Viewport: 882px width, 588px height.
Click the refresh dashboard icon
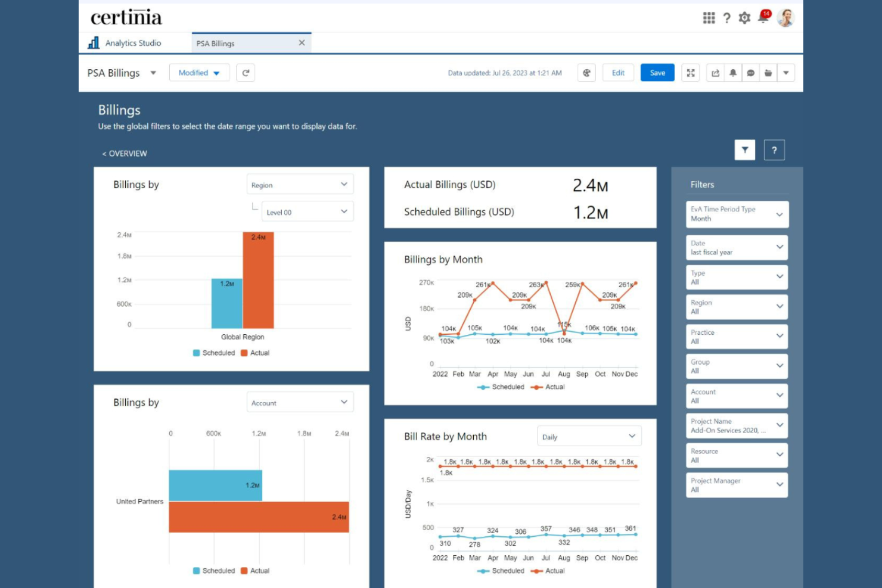point(246,73)
